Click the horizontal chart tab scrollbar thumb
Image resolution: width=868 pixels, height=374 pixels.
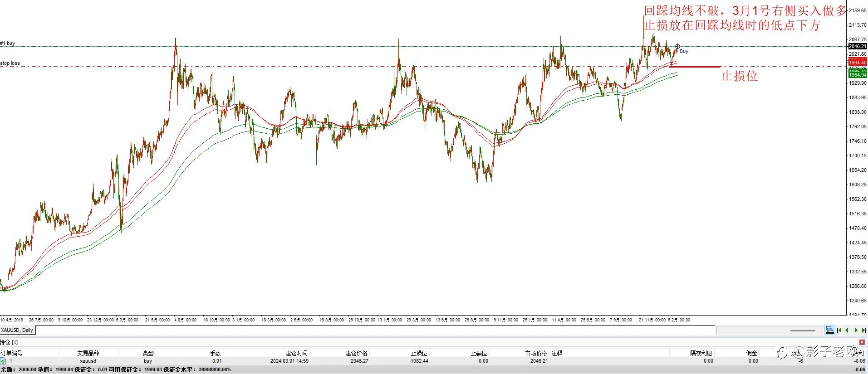coord(803,330)
